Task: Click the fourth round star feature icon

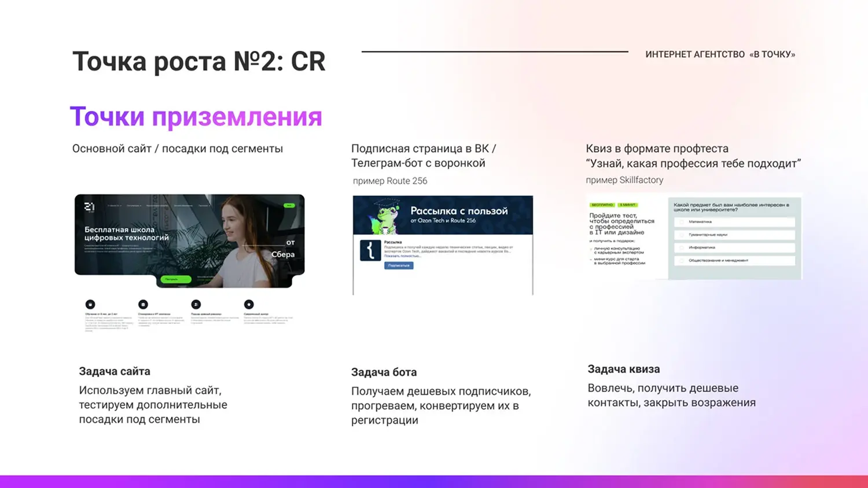Action: pyautogui.click(x=249, y=304)
